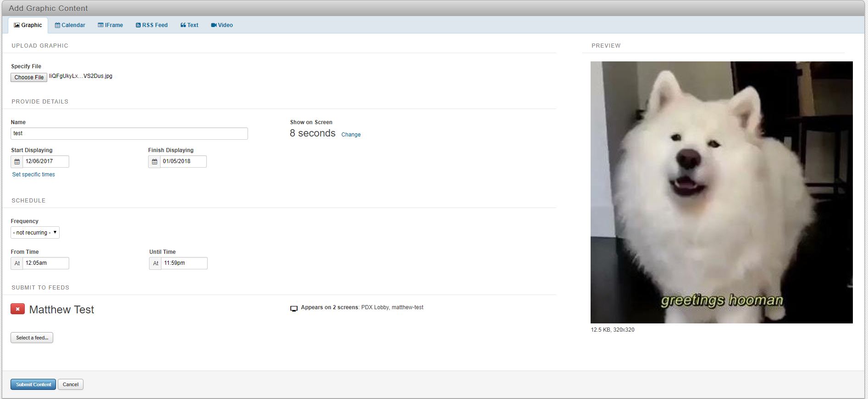This screenshot has height=399, width=868.
Task: Click the Select a feed button
Action: click(x=32, y=338)
